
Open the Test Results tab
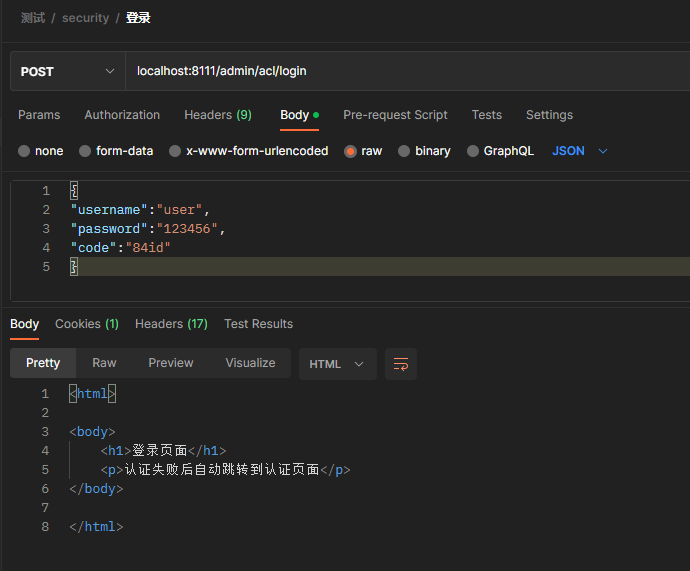(258, 324)
